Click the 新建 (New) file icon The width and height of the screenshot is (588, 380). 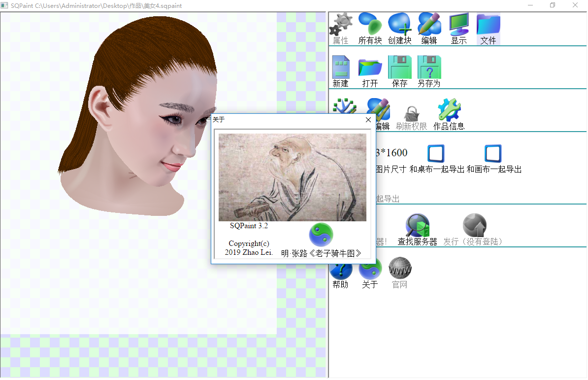click(340, 68)
